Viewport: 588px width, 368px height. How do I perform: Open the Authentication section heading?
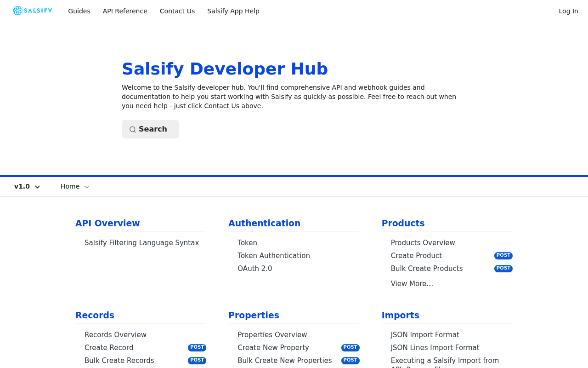coord(264,224)
